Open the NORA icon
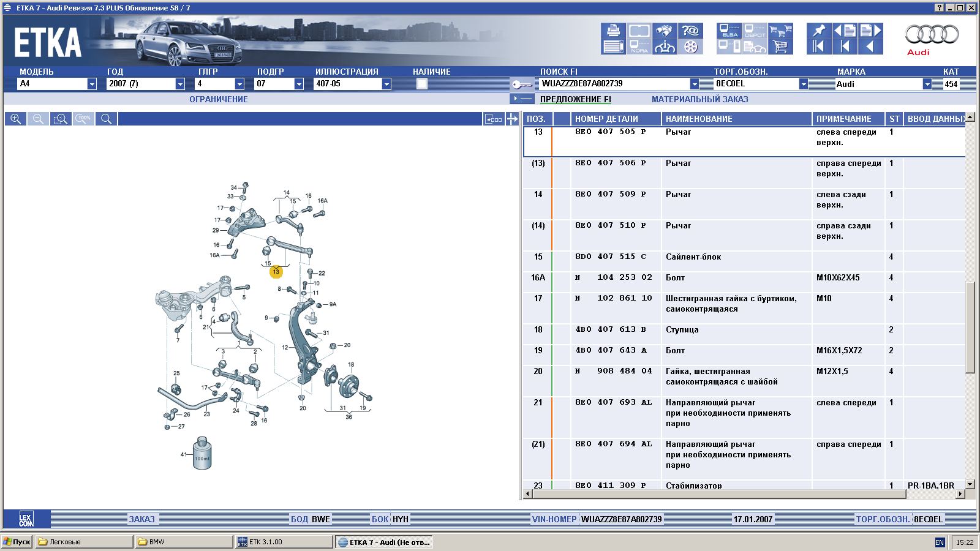This screenshot has height=551, width=980. [x=639, y=47]
